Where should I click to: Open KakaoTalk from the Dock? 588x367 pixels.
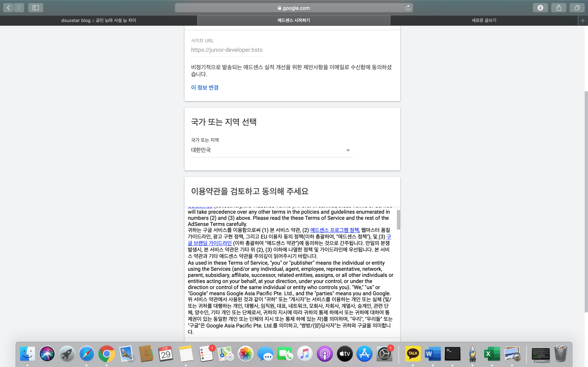[413, 354]
